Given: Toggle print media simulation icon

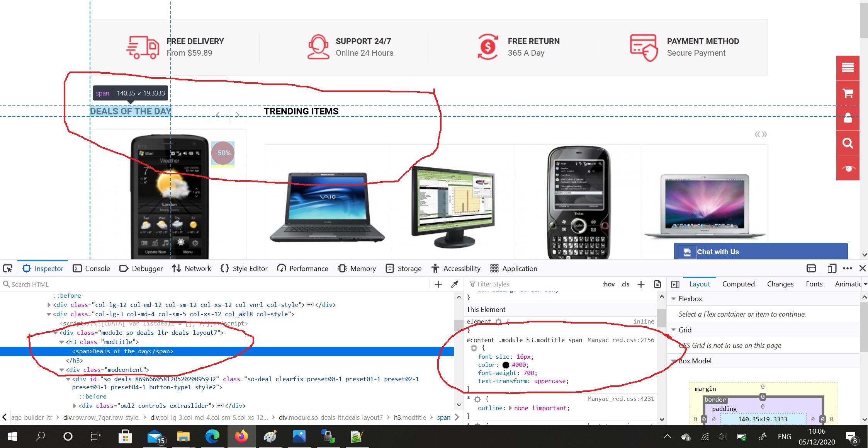Looking at the screenshot, I should click(657, 284).
